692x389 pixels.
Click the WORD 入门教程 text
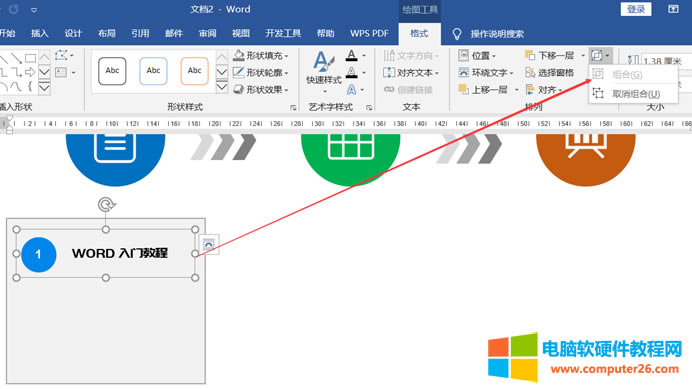point(120,253)
